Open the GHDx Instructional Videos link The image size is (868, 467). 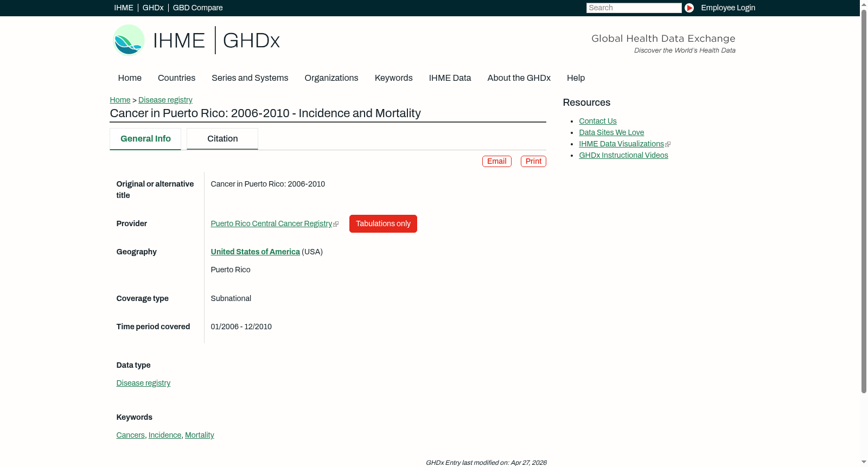click(x=623, y=156)
